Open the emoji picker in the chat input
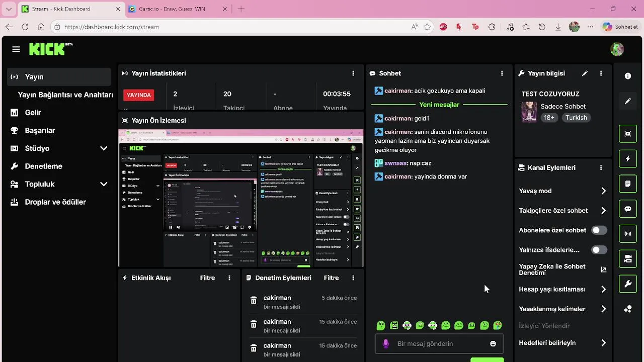This screenshot has height=362, width=644. pyautogui.click(x=493, y=344)
